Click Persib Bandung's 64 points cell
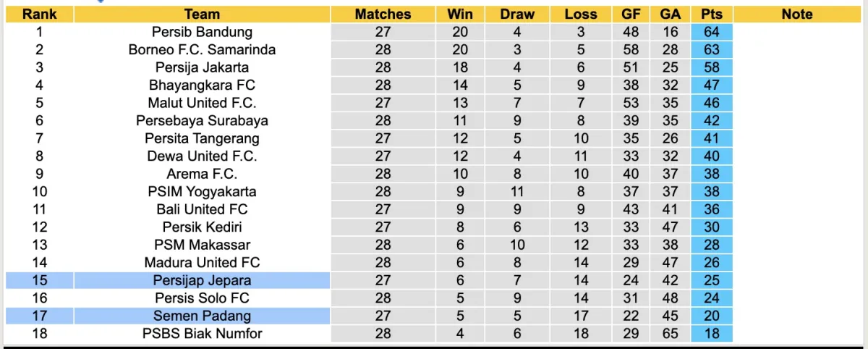This screenshot has height=349, width=868. click(x=711, y=32)
